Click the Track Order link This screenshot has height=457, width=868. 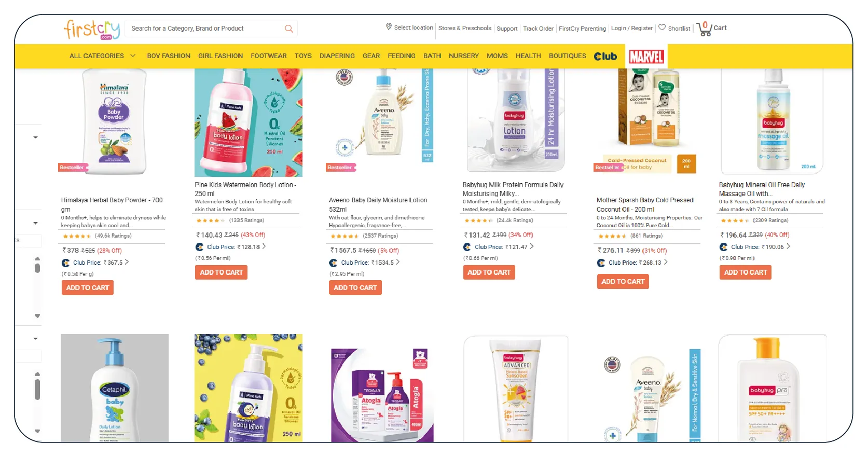[x=538, y=29]
